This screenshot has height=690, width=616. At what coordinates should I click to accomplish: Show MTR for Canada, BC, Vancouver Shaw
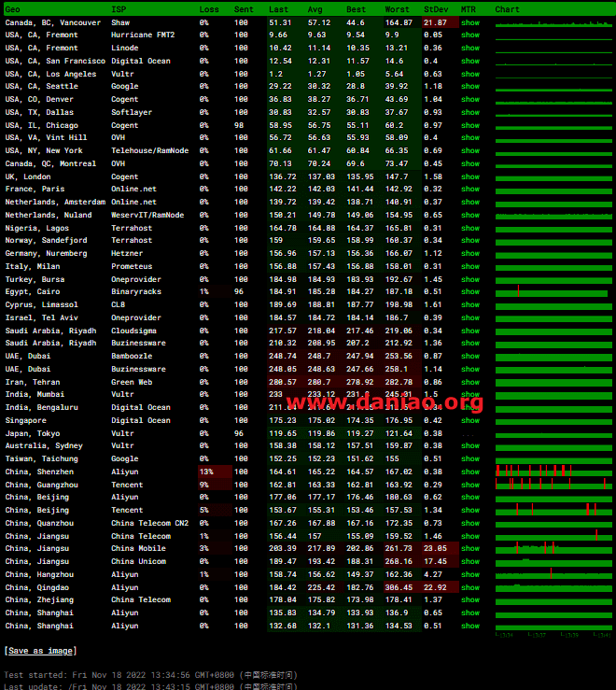469,23
